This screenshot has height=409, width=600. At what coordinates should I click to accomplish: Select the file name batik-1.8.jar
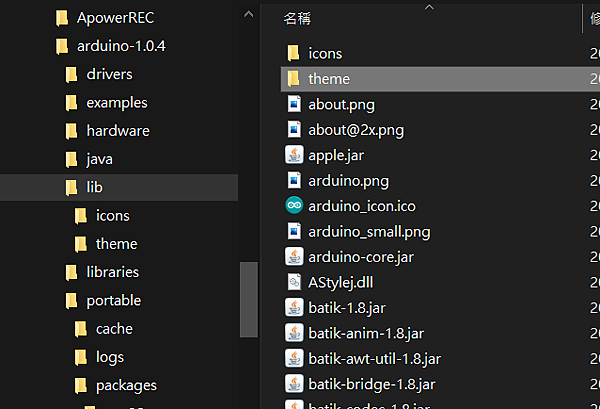pyautogui.click(x=347, y=308)
